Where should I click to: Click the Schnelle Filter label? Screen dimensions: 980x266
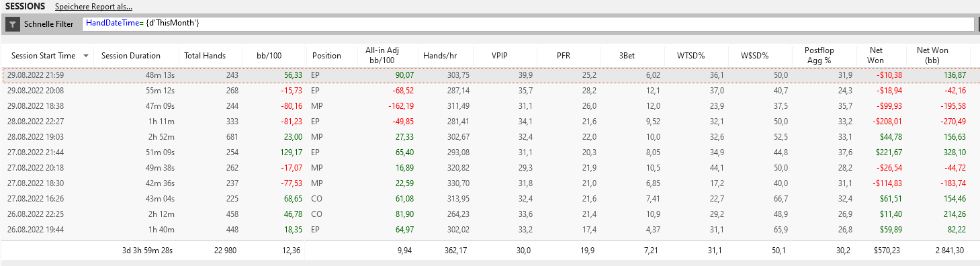[x=48, y=24]
